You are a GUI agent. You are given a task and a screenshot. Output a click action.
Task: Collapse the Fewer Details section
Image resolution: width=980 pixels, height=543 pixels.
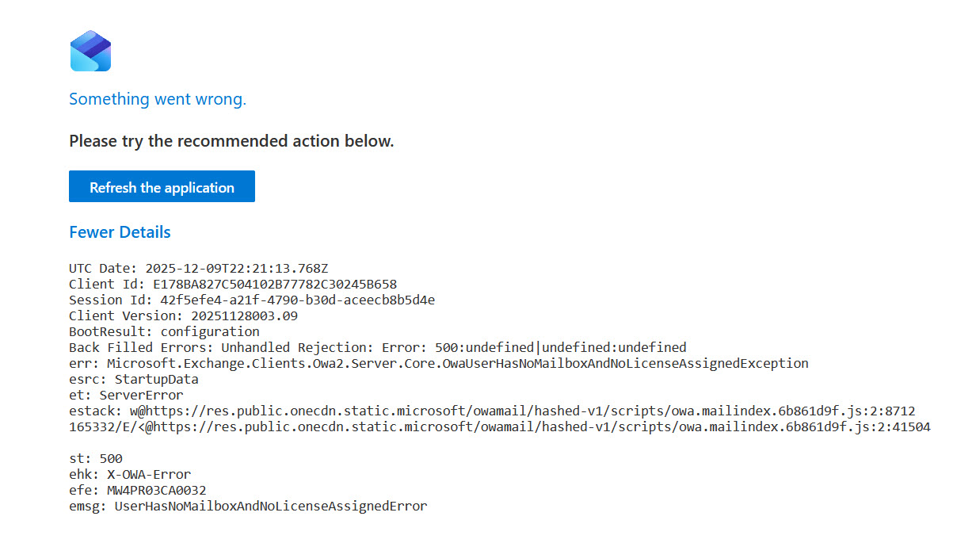coord(120,232)
